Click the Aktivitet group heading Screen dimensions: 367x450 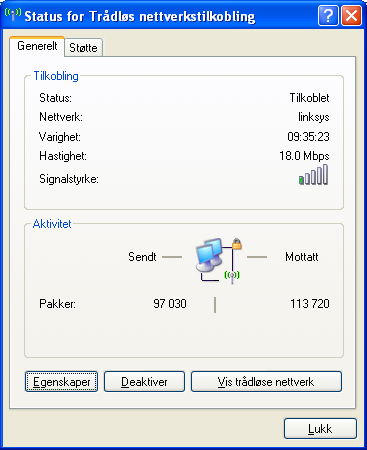52,224
